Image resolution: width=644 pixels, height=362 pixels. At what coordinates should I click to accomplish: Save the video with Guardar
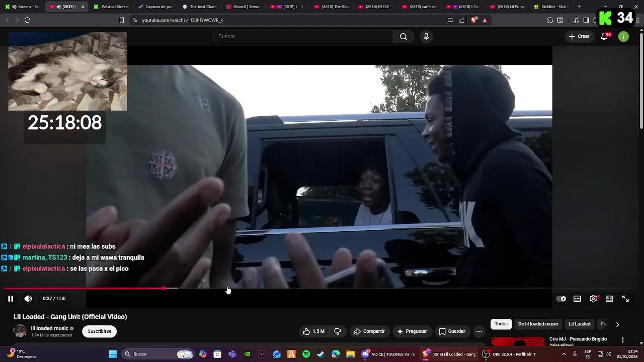coord(452,331)
